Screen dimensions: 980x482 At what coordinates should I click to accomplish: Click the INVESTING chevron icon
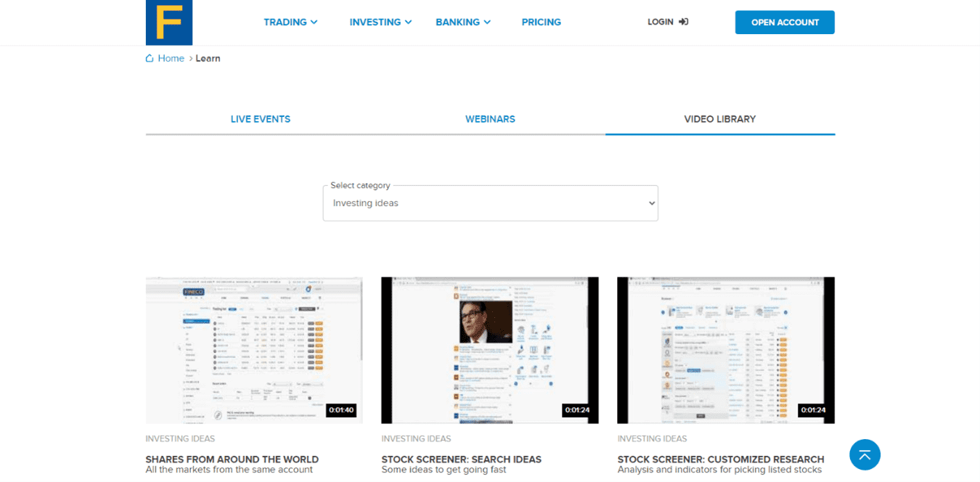pos(407,22)
